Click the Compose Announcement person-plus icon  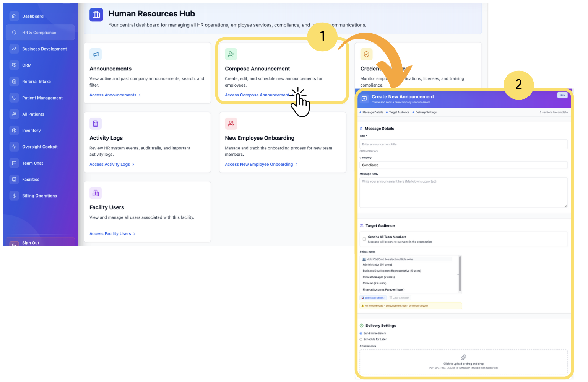point(231,54)
